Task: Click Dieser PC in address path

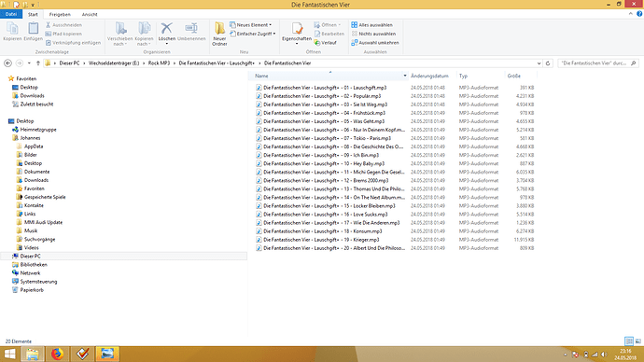Action: click(x=69, y=63)
